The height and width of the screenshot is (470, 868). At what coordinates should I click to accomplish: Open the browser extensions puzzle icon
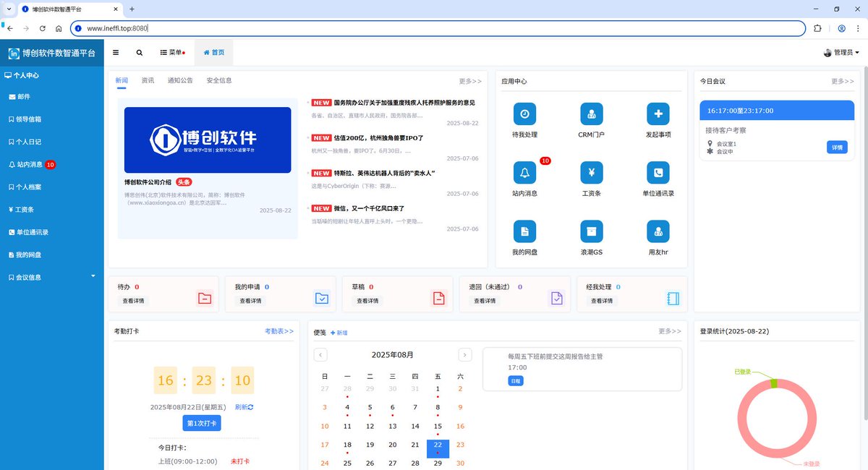[818, 28]
